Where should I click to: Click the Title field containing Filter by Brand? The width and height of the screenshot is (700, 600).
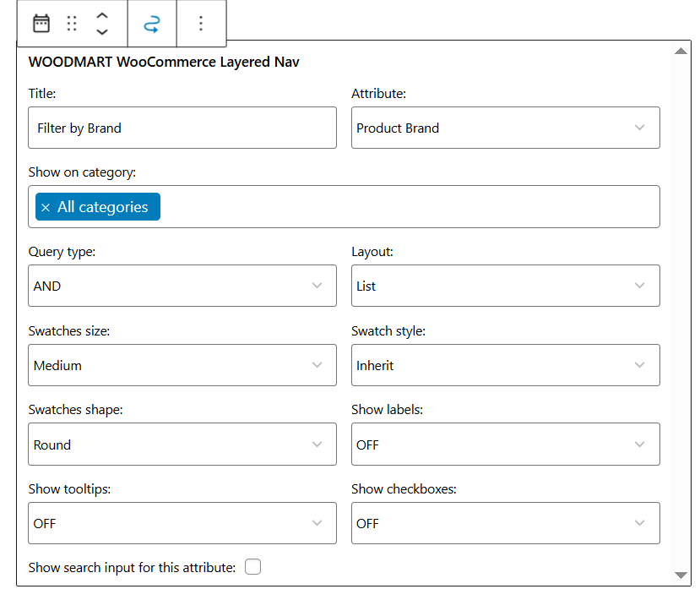pyautogui.click(x=182, y=128)
